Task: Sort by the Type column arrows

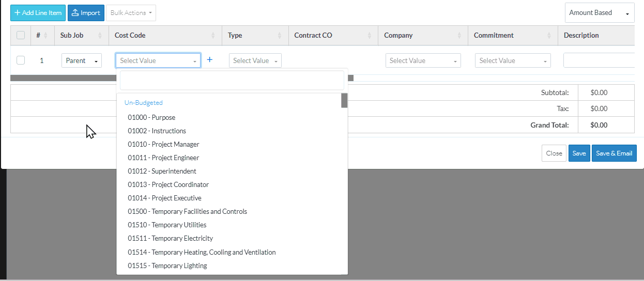Action: 280,36
